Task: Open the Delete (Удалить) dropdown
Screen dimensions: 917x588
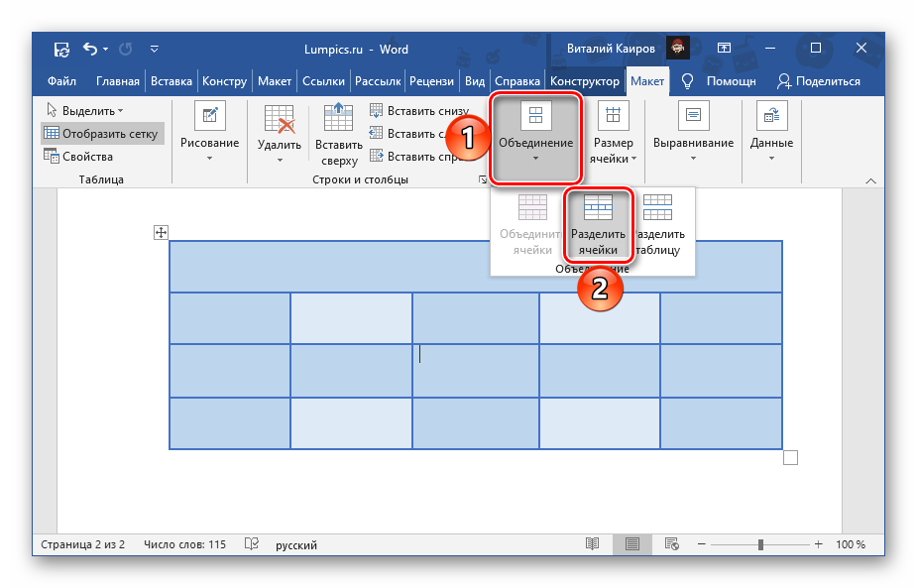Action: click(279, 136)
